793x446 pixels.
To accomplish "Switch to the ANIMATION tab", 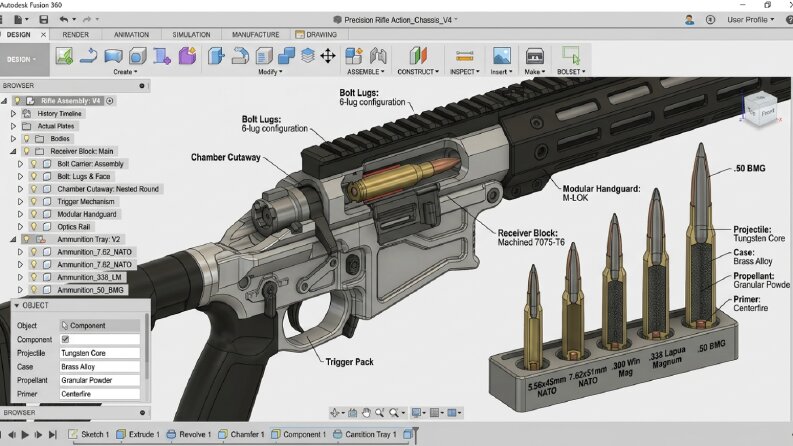I will point(131,34).
